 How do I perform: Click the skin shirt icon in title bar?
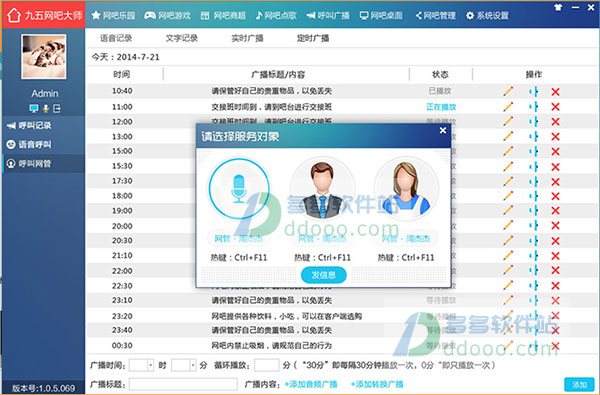558,7
